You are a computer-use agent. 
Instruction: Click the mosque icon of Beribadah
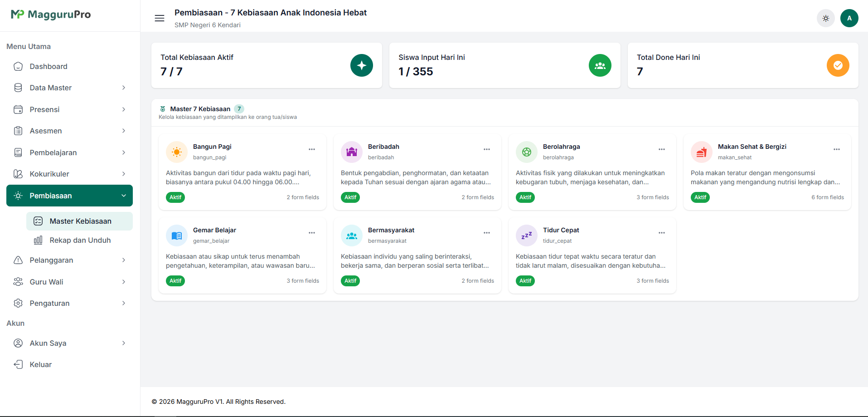pos(352,152)
